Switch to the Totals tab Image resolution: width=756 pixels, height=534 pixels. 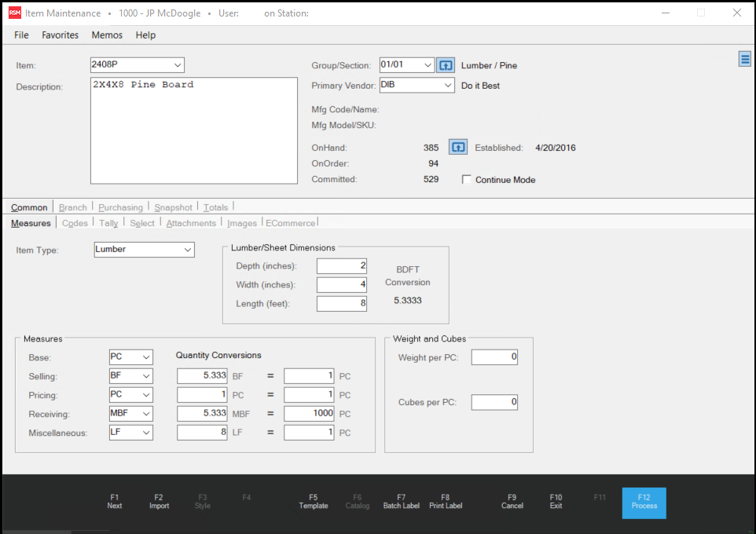[x=215, y=207]
